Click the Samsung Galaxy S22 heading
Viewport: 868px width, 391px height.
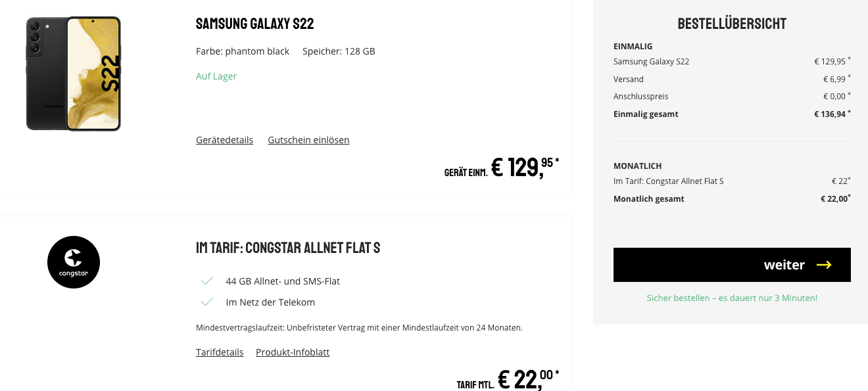pos(255,24)
